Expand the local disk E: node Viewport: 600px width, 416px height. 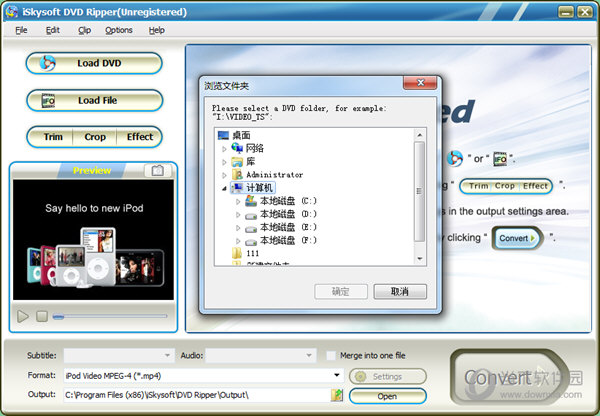click(x=238, y=228)
